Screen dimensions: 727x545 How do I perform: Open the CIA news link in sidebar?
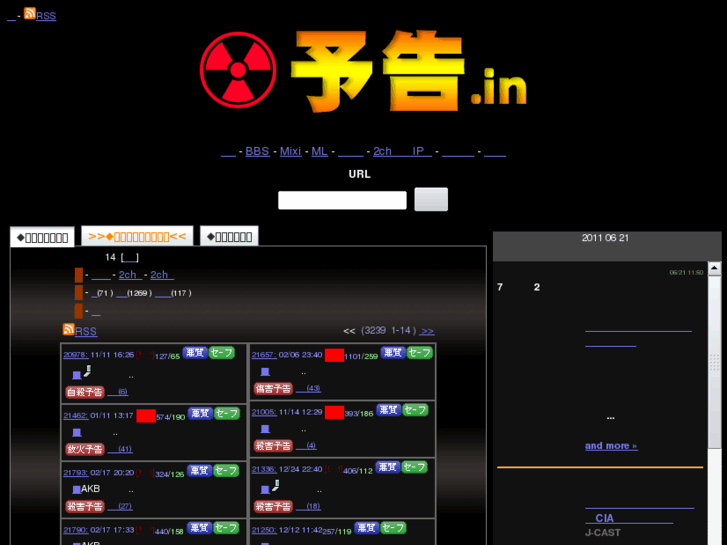629,518
